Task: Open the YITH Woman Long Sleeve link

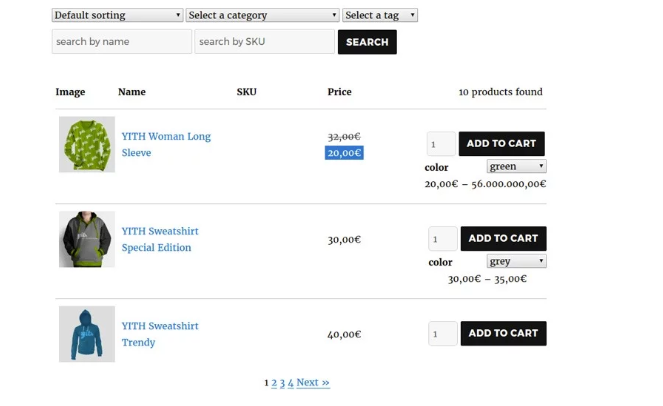Action: tap(166, 144)
